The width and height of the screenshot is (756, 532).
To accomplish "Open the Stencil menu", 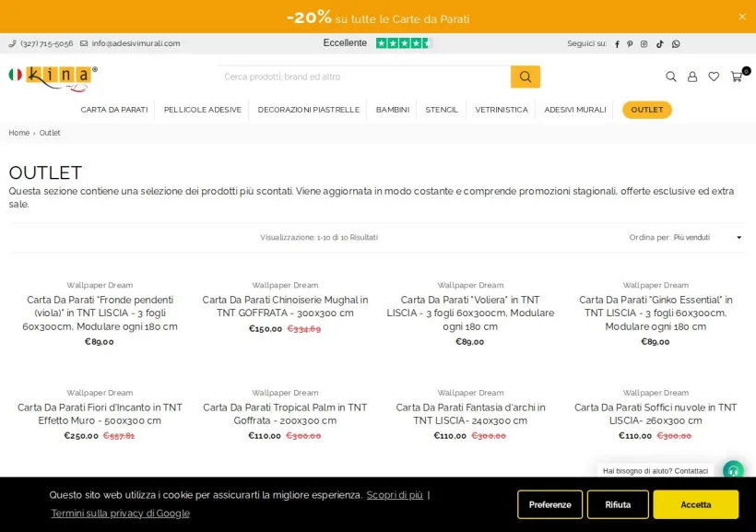I will (x=442, y=110).
